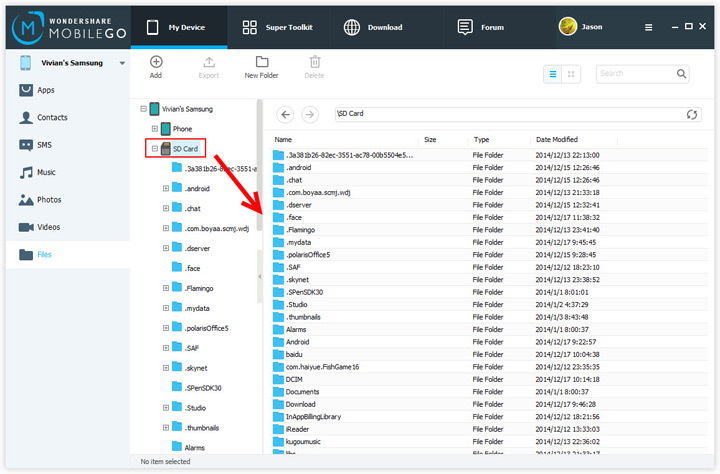Open Contacts in the sidebar

43,118
